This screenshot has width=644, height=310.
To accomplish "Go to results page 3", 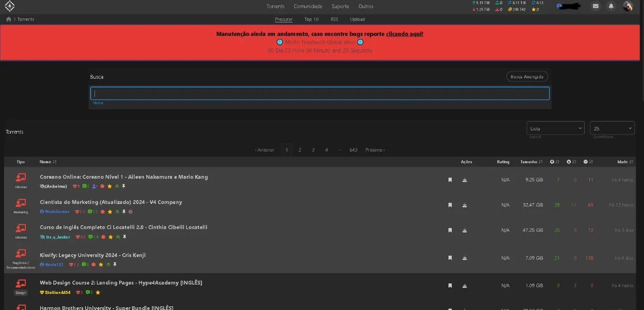I will click(x=313, y=150).
